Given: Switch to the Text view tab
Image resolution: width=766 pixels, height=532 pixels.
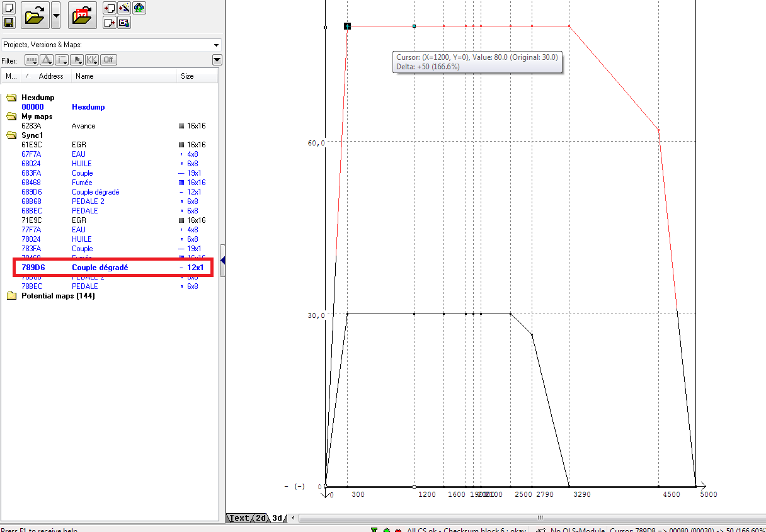Looking at the screenshot, I should click(x=239, y=518).
